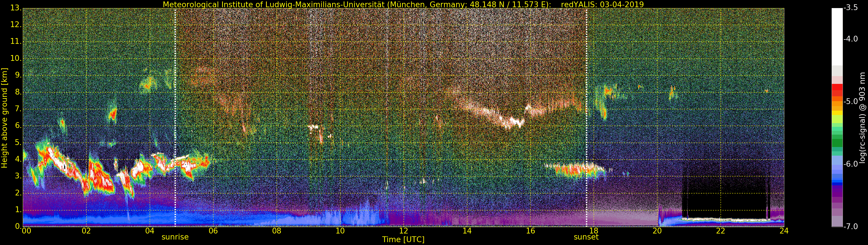868x245 pixels.
Task: Click time-axis tick label 18
Action: pos(594,231)
